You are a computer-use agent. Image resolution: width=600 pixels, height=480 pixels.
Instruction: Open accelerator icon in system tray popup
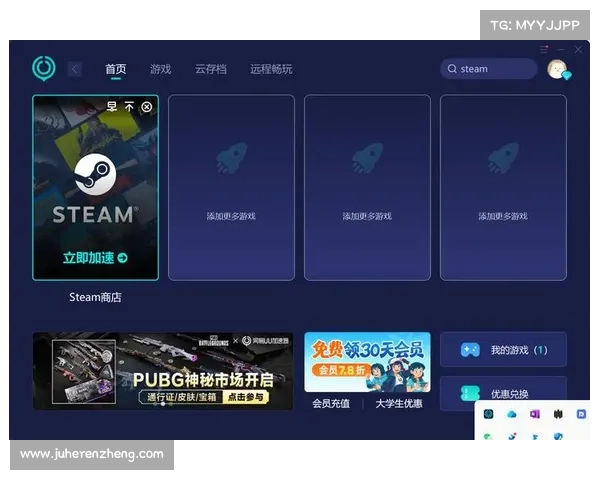click(x=488, y=414)
